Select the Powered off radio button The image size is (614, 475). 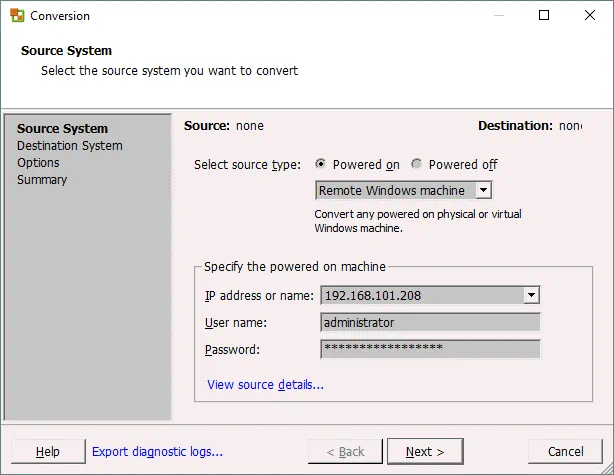tap(417, 165)
